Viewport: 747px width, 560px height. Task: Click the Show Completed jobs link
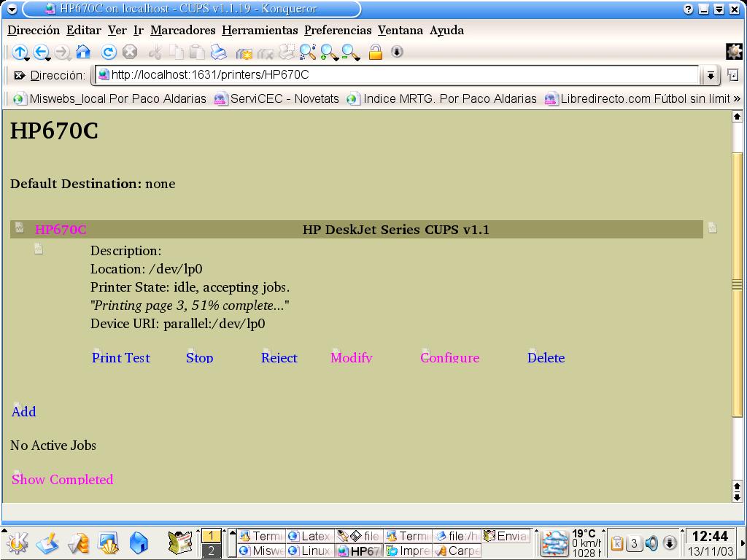coord(63,479)
